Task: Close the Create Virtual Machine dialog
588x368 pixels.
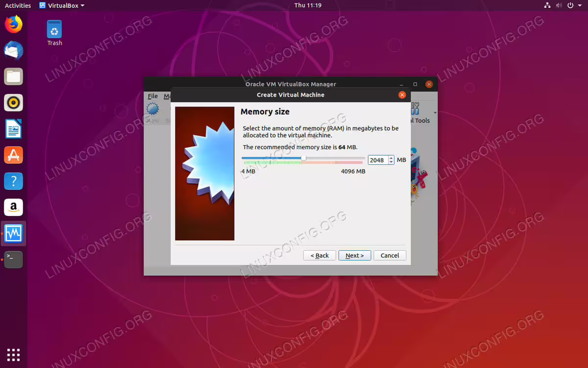Action: [402, 95]
